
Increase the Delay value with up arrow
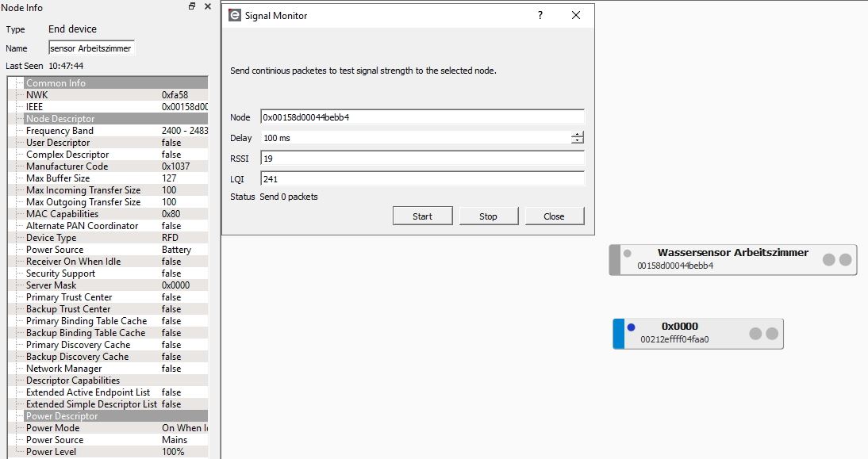coord(577,134)
